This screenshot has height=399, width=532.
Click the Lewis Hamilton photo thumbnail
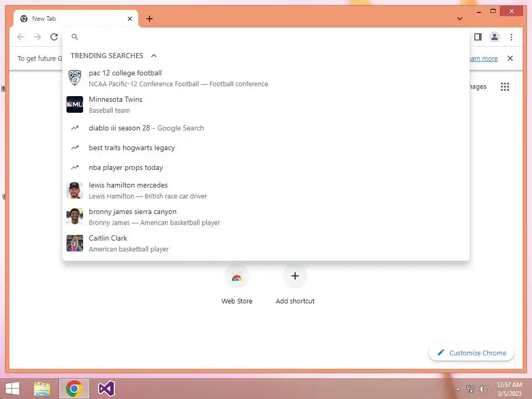[x=75, y=190]
